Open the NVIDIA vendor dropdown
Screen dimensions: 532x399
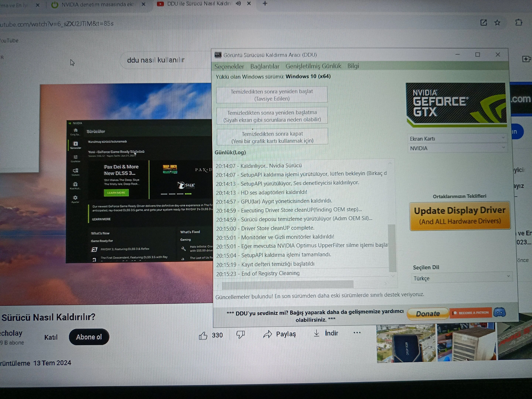457,148
